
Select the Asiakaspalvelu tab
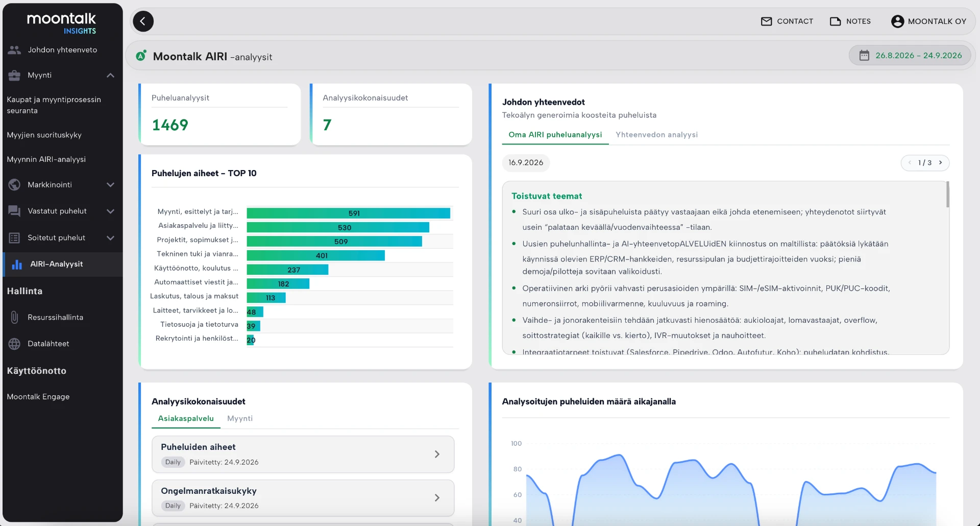tap(186, 419)
